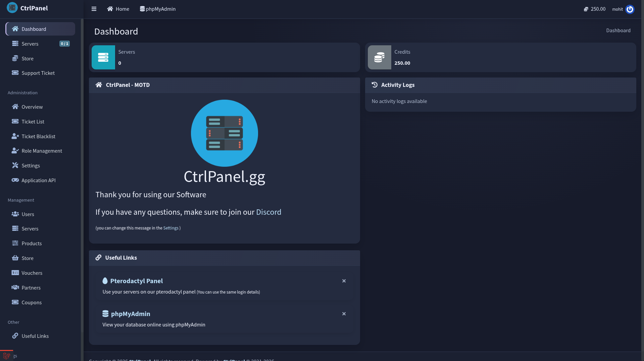Click the CtrlPanel logo icon
This screenshot has height=361, width=644.
(x=12, y=8)
